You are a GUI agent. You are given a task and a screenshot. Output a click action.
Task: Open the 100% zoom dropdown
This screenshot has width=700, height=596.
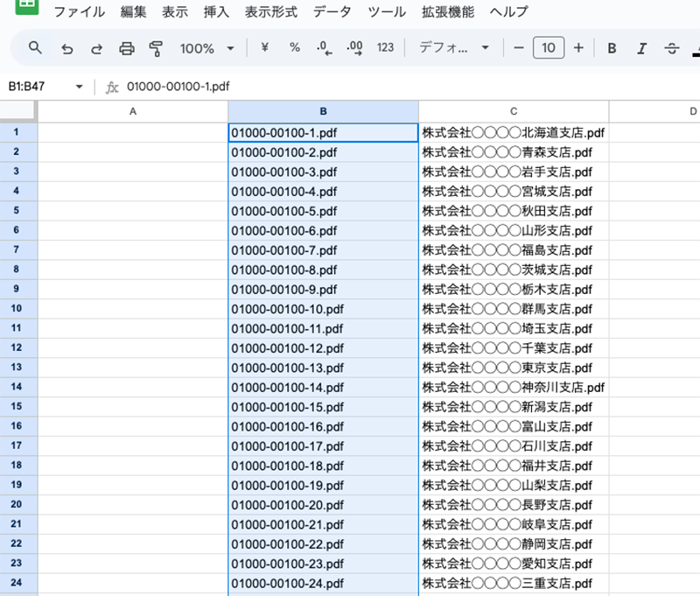[x=207, y=48]
